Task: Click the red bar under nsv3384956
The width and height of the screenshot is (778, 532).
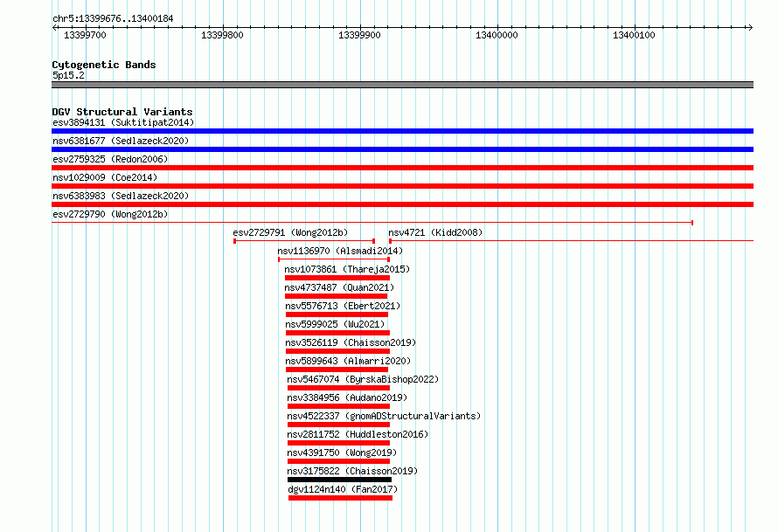Action: tap(339, 406)
